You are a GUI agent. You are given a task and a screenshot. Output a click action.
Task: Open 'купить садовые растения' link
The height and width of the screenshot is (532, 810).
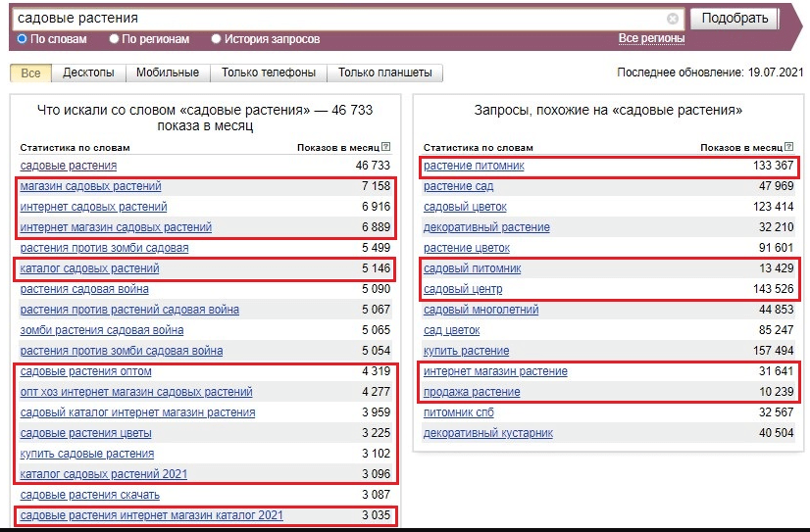86,454
